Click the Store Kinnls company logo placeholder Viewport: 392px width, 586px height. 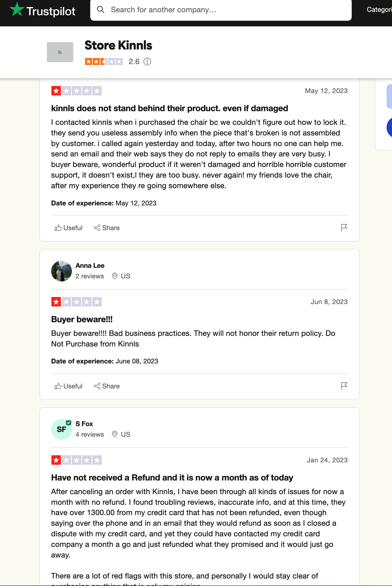(x=60, y=52)
